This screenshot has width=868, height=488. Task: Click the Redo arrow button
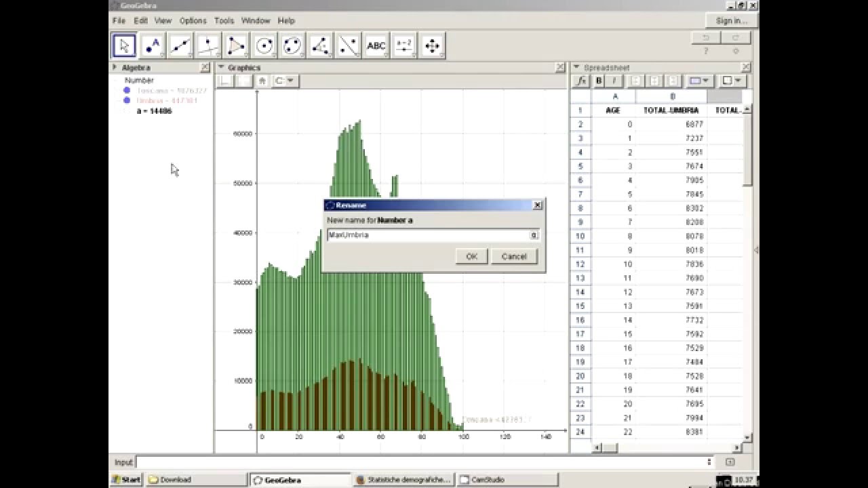[735, 38]
